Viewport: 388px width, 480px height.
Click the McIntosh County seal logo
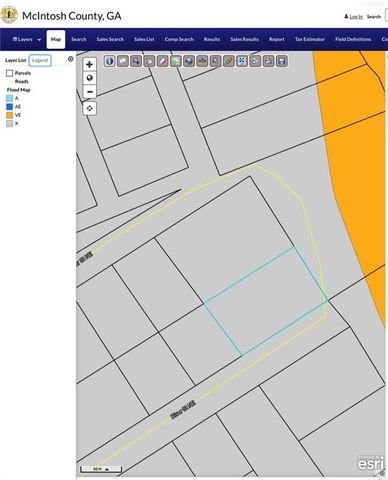click(9, 15)
